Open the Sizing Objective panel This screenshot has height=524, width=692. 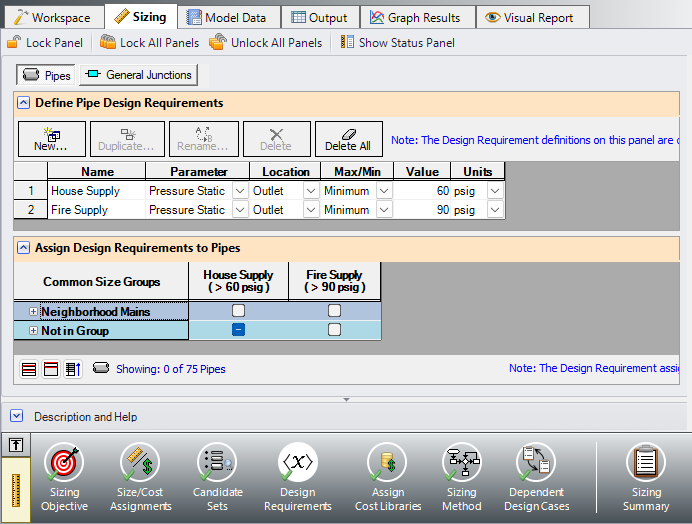click(x=64, y=478)
